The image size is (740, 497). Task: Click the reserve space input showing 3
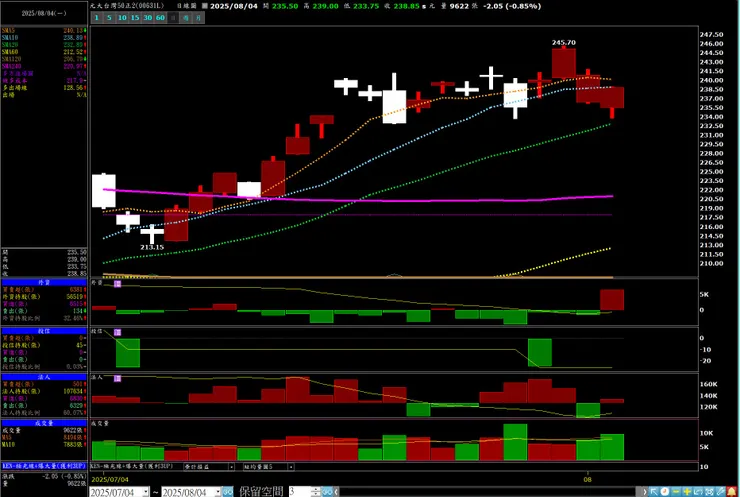300,492
